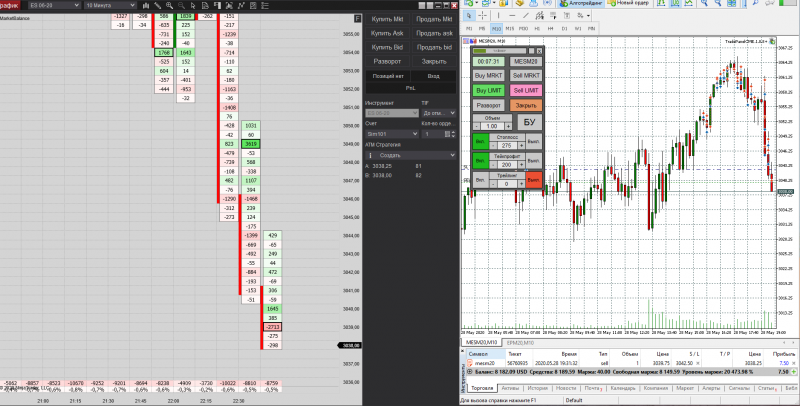This screenshot has height=406, width=800.
Task: Click the mesm20 open position row
Action: 631,363
